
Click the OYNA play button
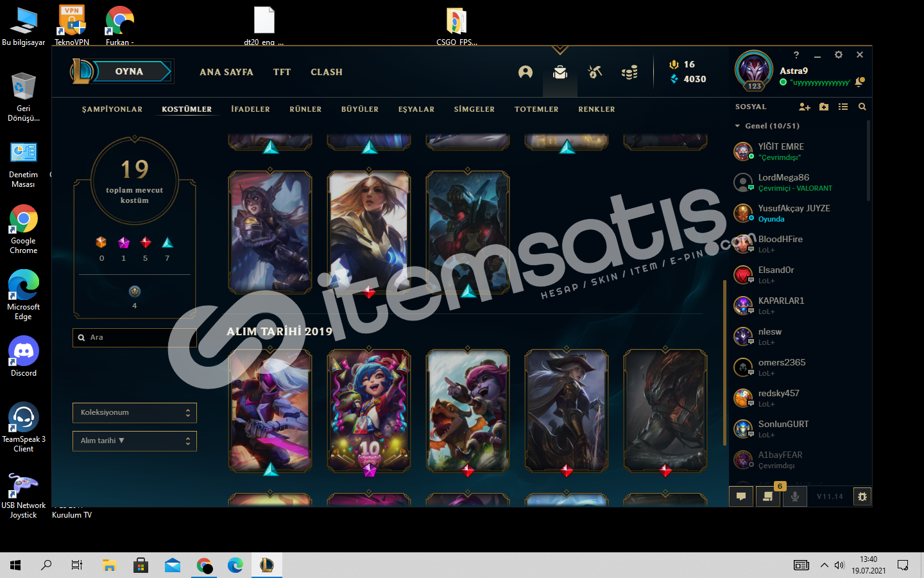[x=132, y=71]
